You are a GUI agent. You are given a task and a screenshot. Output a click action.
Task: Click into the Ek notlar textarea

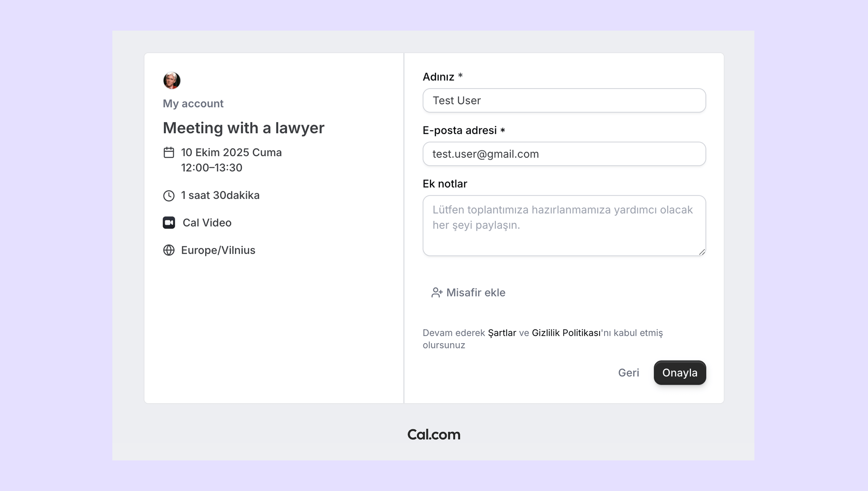[x=564, y=225]
